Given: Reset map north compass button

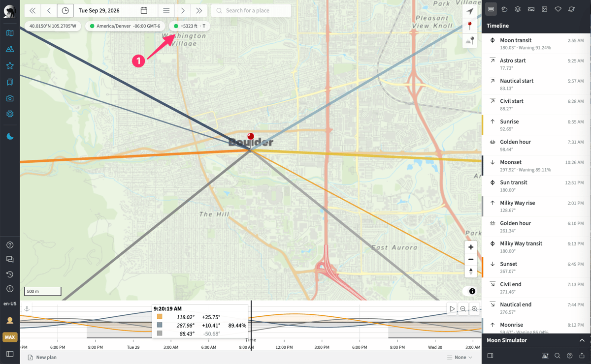Looking at the screenshot, I should [471, 272].
